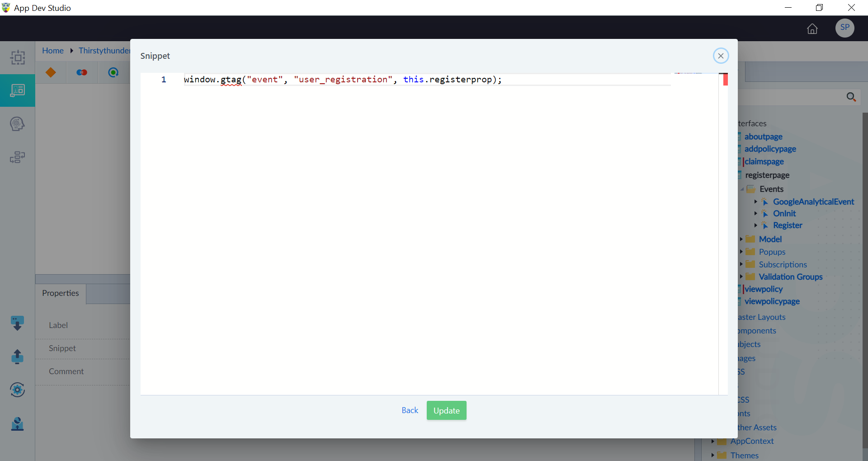Select the green circle toolbar icon

[113, 72]
